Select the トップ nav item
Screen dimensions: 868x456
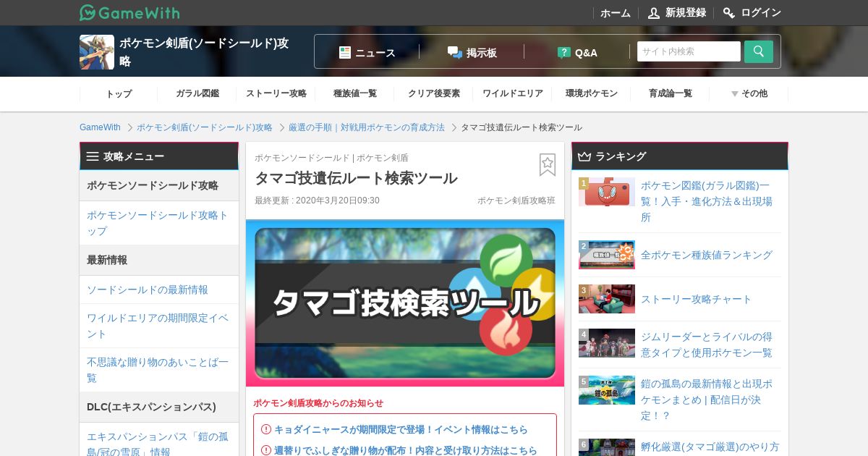(119, 93)
